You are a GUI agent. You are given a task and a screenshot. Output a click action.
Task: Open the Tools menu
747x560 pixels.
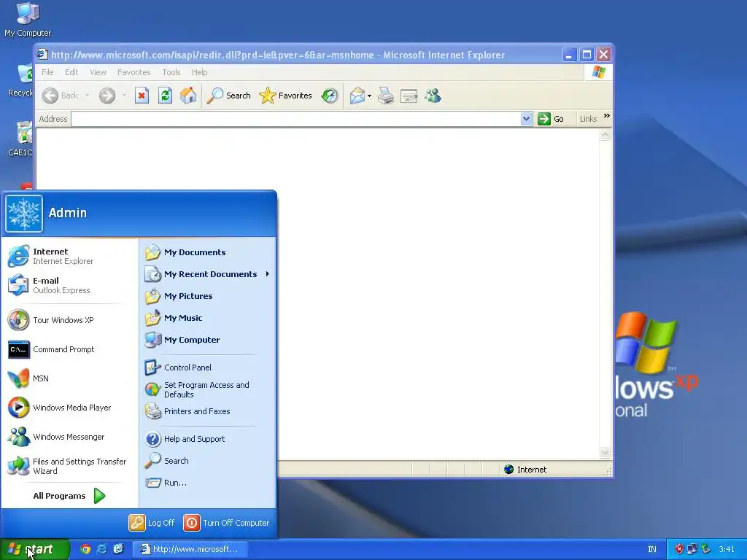tap(171, 72)
